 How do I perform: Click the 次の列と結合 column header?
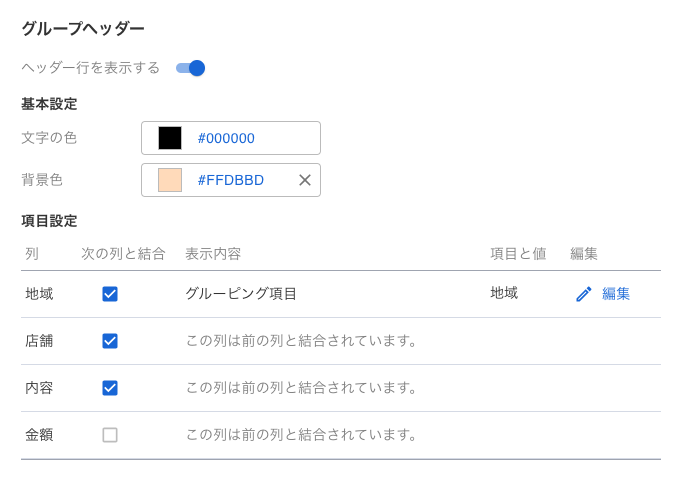123,254
